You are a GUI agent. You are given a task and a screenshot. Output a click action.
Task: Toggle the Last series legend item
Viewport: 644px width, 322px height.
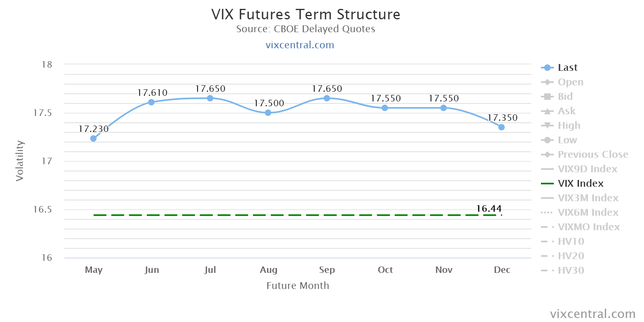[567, 68]
